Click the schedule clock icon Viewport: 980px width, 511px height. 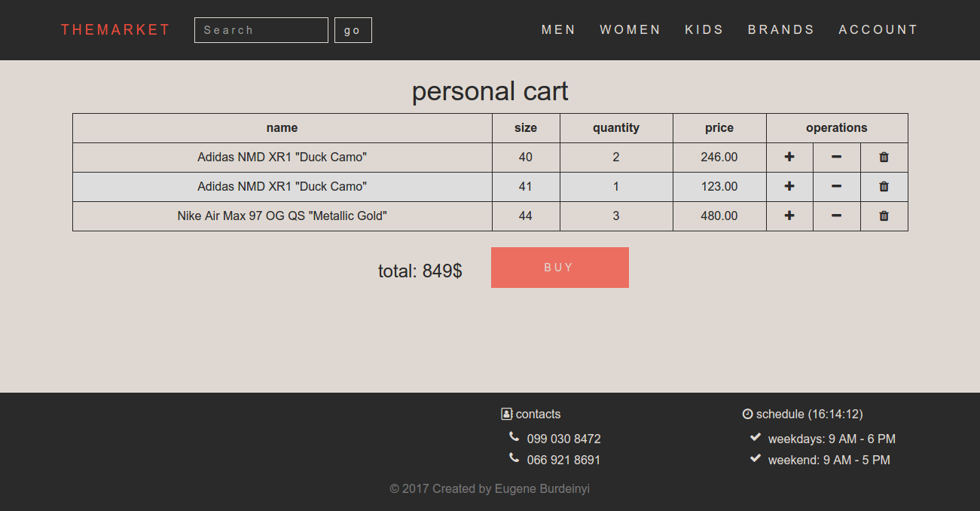click(x=748, y=414)
